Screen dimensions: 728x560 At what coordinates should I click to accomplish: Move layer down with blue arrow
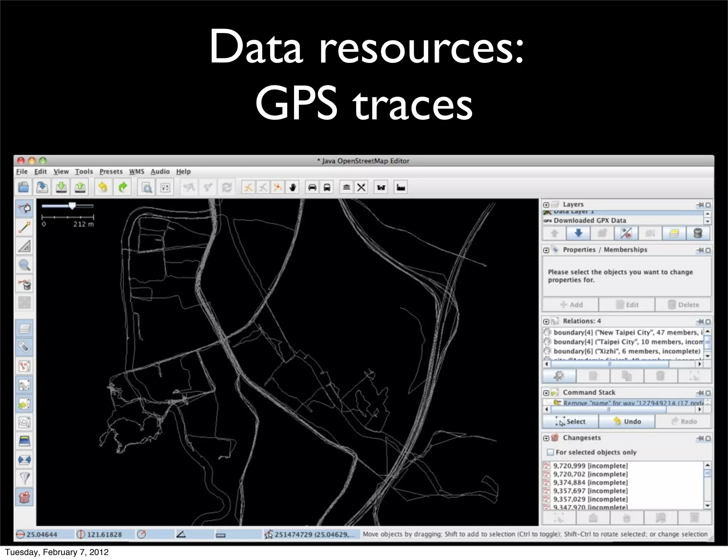click(578, 233)
